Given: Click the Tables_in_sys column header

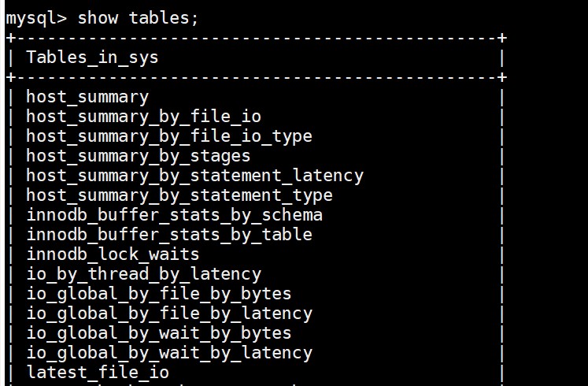Looking at the screenshot, I should pyautogui.click(x=92, y=58).
